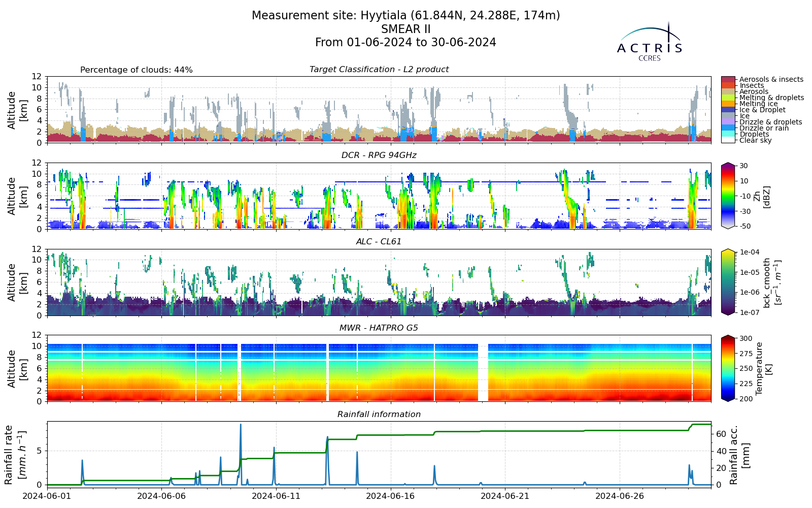Click the ALC - CL61 panel title
This screenshot has width=812, height=508.
(379, 242)
